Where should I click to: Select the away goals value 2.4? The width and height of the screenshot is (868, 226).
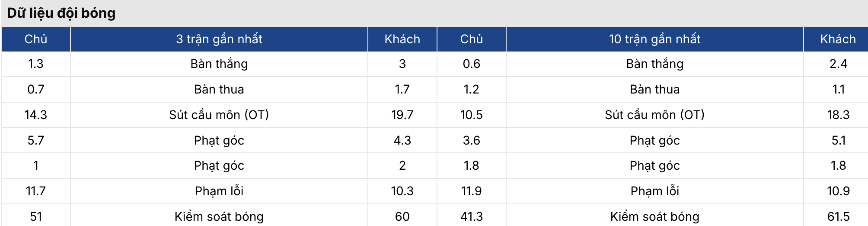838,64
